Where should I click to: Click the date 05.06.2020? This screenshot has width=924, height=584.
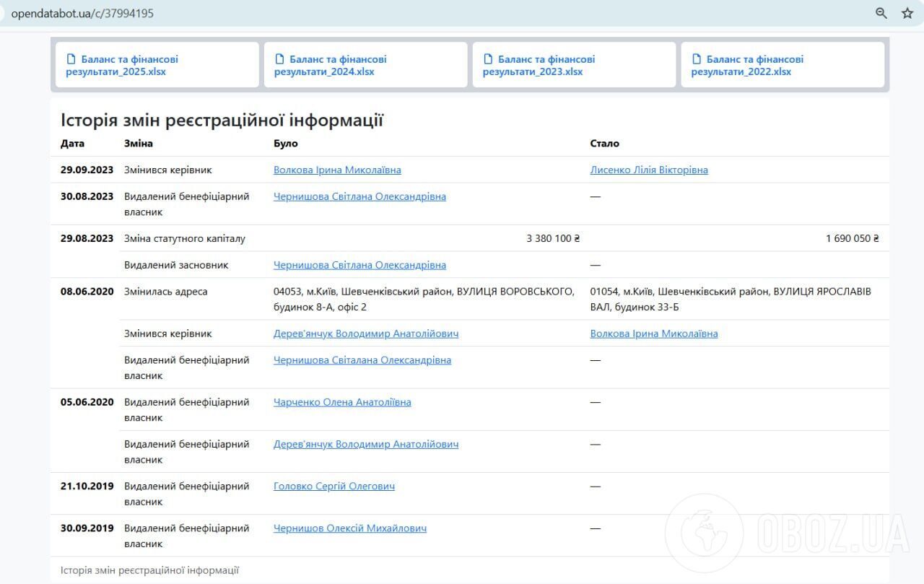pyautogui.click(x=87, y=402)
